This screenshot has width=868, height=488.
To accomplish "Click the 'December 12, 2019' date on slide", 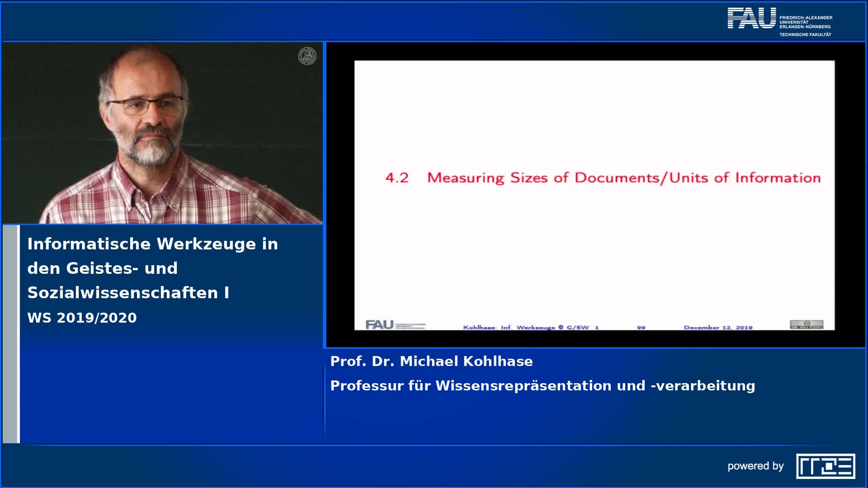I will coord(718,327).
